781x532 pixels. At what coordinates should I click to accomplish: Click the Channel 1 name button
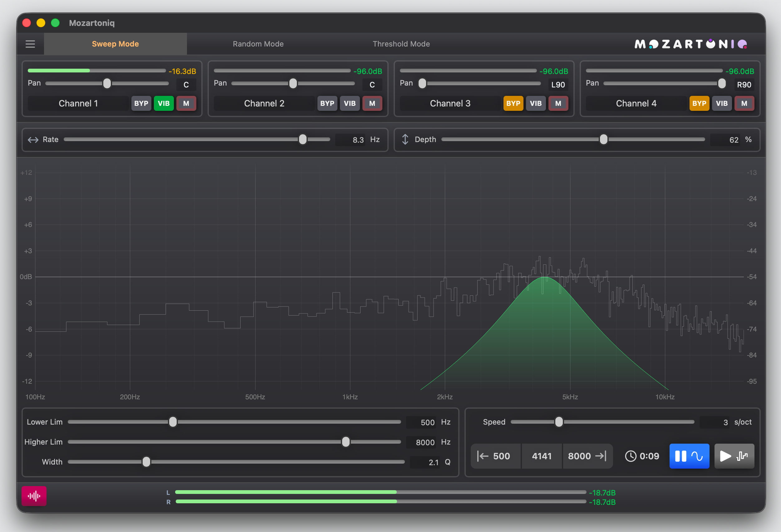(78, 104)
